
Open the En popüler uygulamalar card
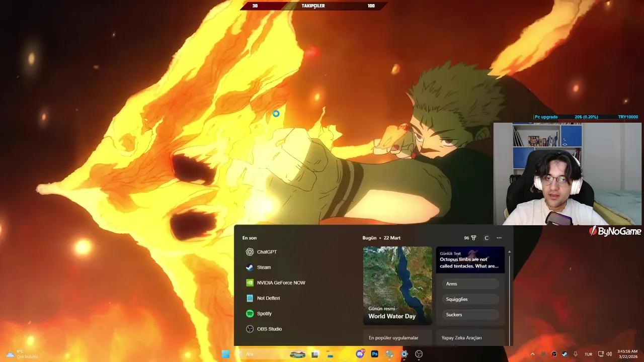tap(397, 338)
